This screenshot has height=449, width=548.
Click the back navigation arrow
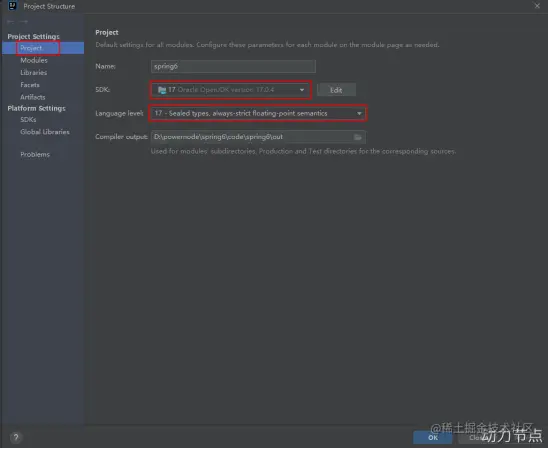coord(10,22)
